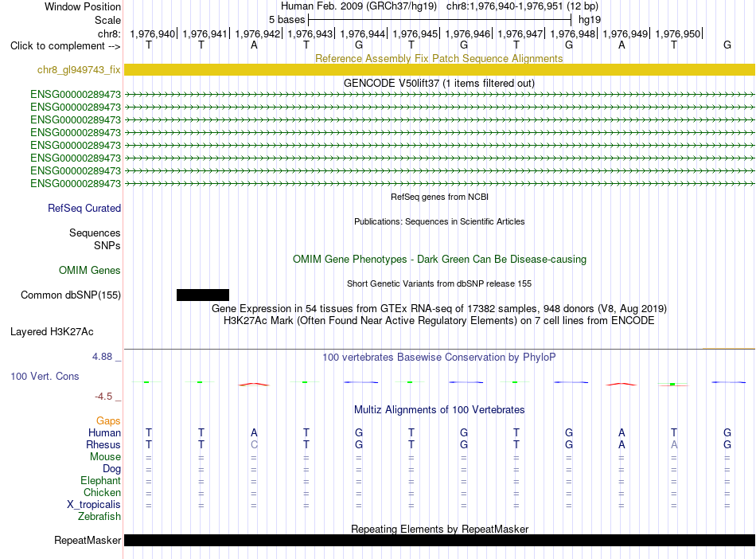Click position label 1,976,945

pos(415,33)
